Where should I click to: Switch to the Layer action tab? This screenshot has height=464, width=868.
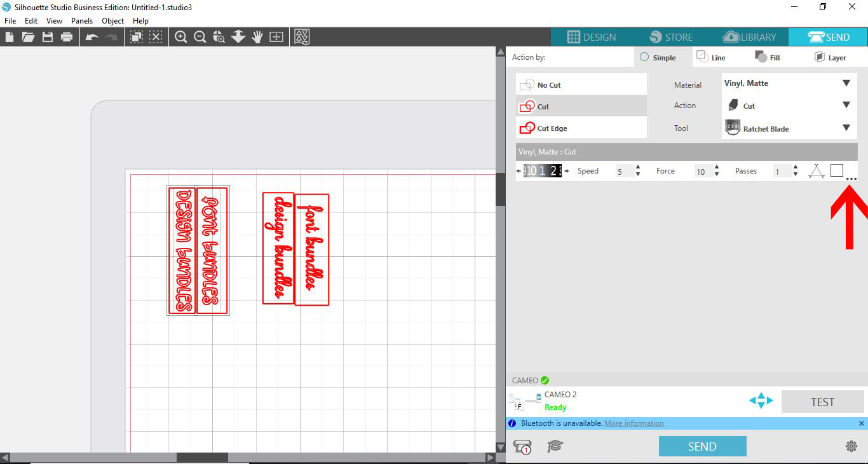click(x=830, y=57)
